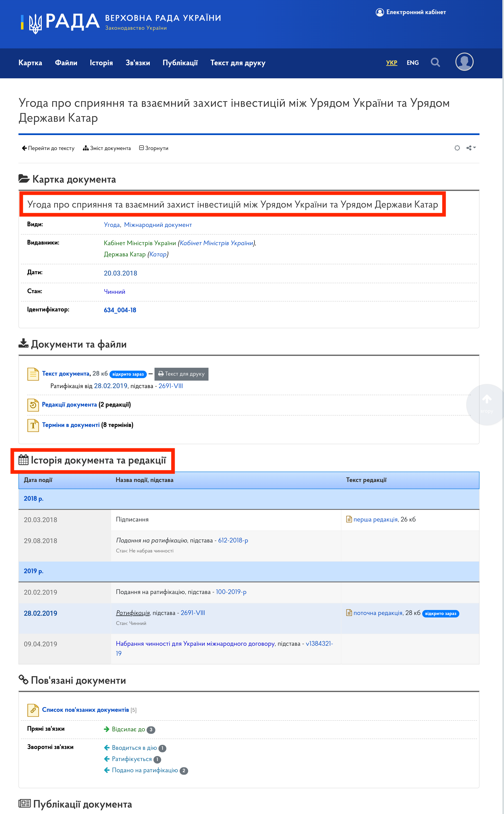This screenshot has width=504, height=814.
Task: Click the Текст документа file icon
Action: 33,374
